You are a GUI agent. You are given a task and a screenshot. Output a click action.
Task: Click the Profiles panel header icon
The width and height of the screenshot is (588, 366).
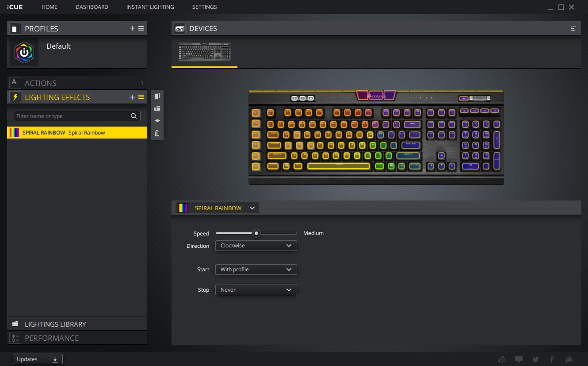[15, 28]
